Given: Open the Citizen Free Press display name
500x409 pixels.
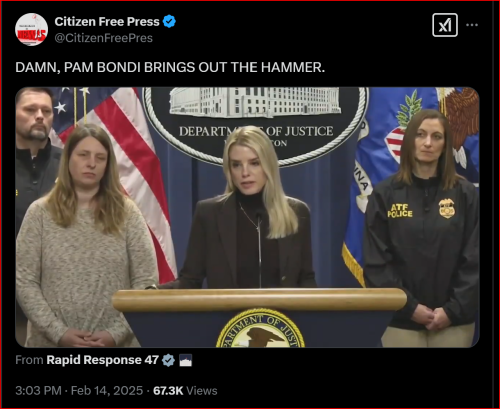Looking at the screenshot, I should click(x=107, y=22).
